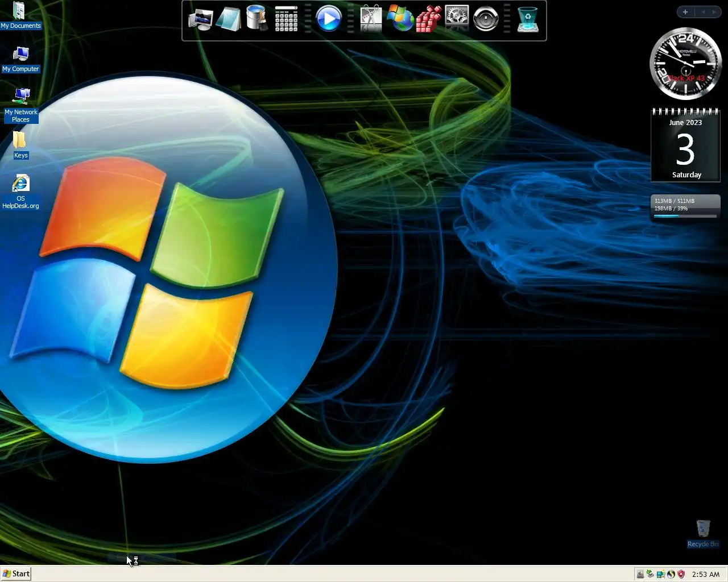Click the memory usage progress bar
The image size is (728, 582).
pos(685,216)
